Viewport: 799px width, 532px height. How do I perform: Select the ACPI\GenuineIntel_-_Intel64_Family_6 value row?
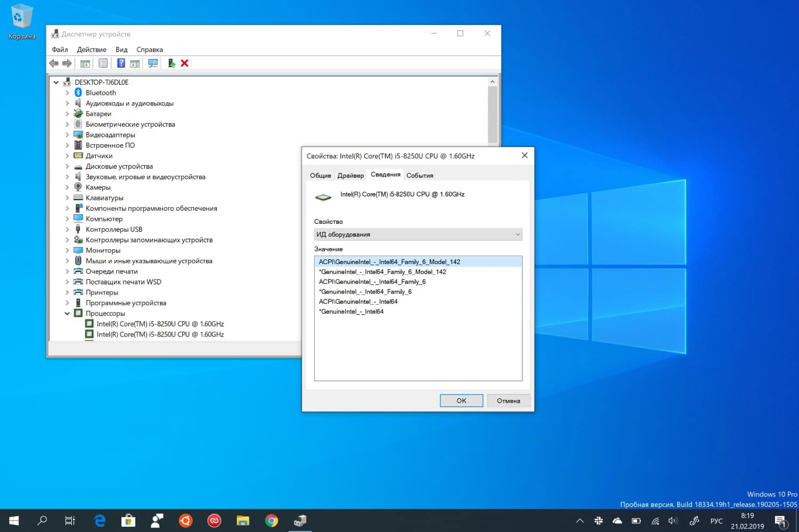point(372,282)
